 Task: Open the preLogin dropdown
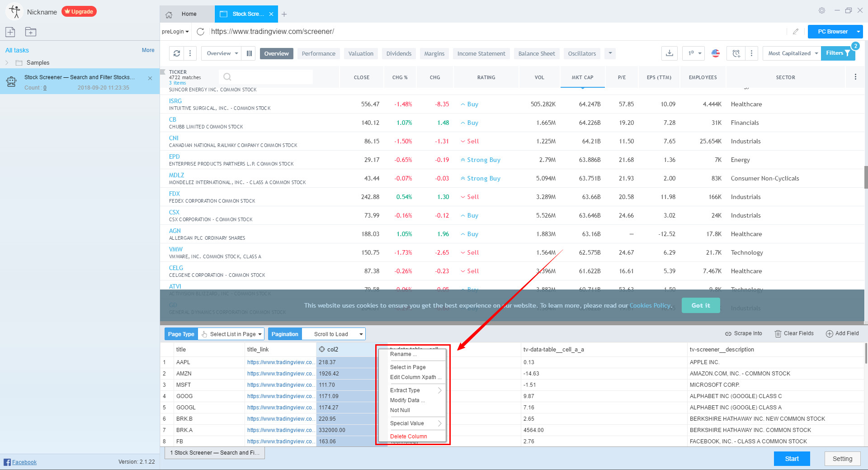pyautogui.click(x=175, y=32)
